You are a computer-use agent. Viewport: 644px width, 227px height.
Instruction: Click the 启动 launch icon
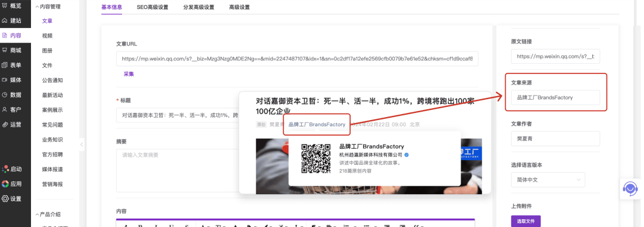pos(5,168)
